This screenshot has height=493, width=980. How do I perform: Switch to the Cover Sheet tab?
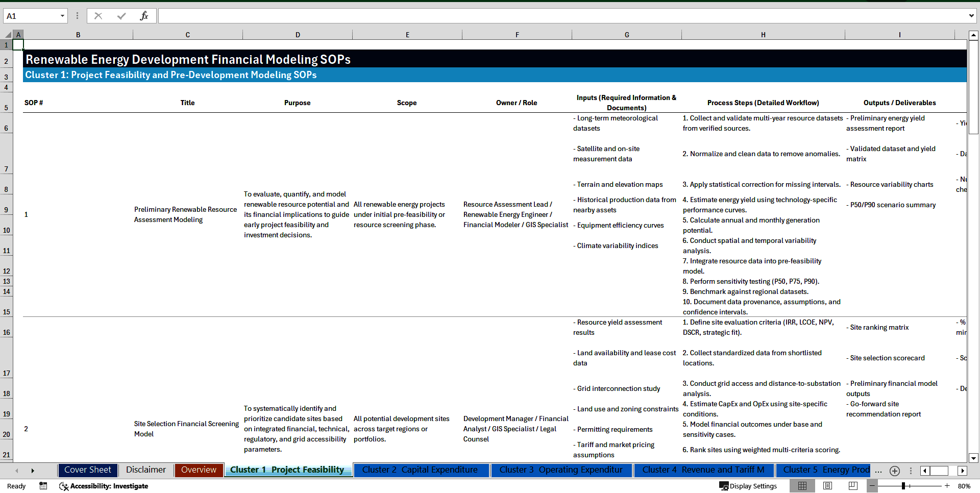pyautogui.click(x=87, y=470)
